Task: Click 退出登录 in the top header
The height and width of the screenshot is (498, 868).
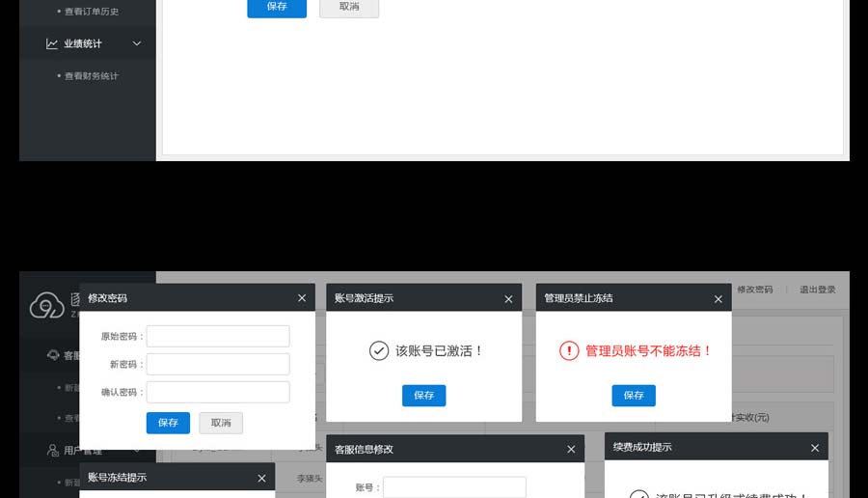Action: (818, 290)
